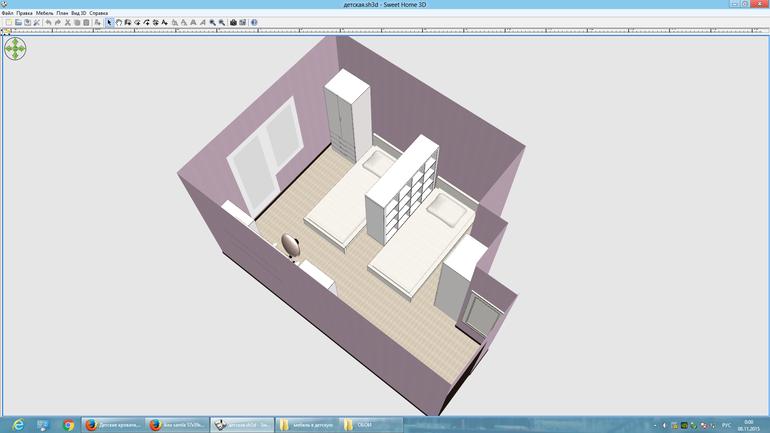Select the arrow Select mode tool
The height and width of the screenshot is (433, 770).
pyautogui.click(x=109, y=22)
